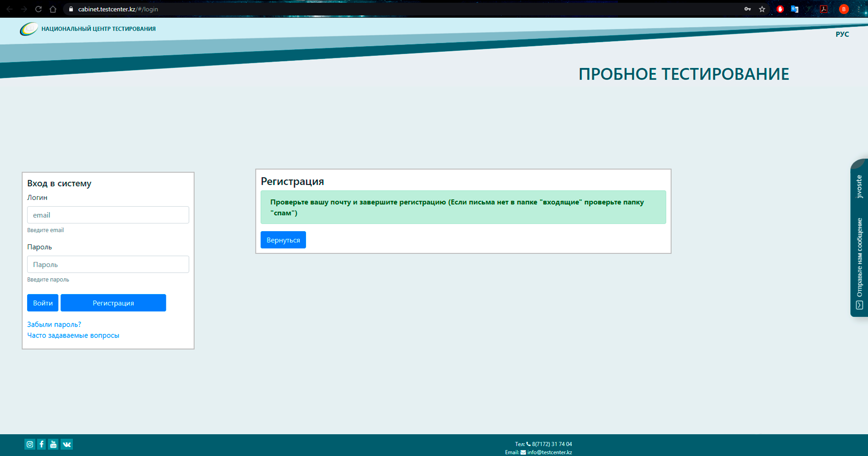The height and width of the screenshot is (456, 868).
Task: Click the browser back arrow
Action: (x=9, y=9)
